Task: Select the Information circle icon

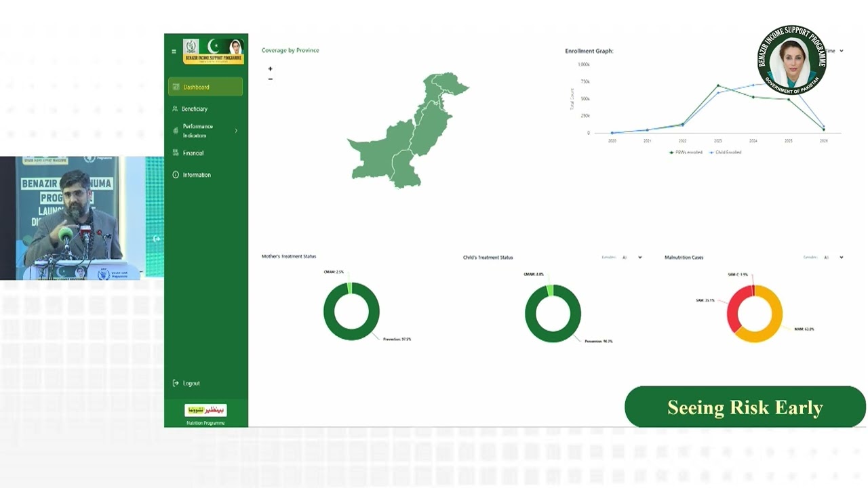Action: click(176, 175)
